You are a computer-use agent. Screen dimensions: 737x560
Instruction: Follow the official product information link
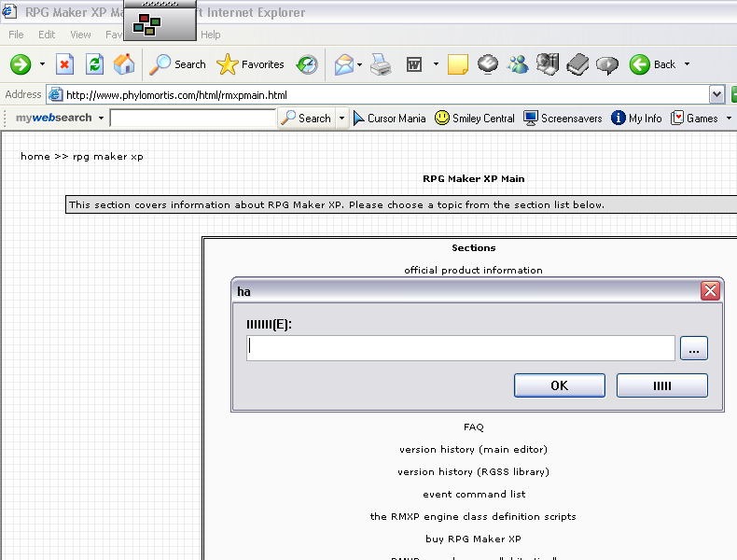(x=473, y=270)
